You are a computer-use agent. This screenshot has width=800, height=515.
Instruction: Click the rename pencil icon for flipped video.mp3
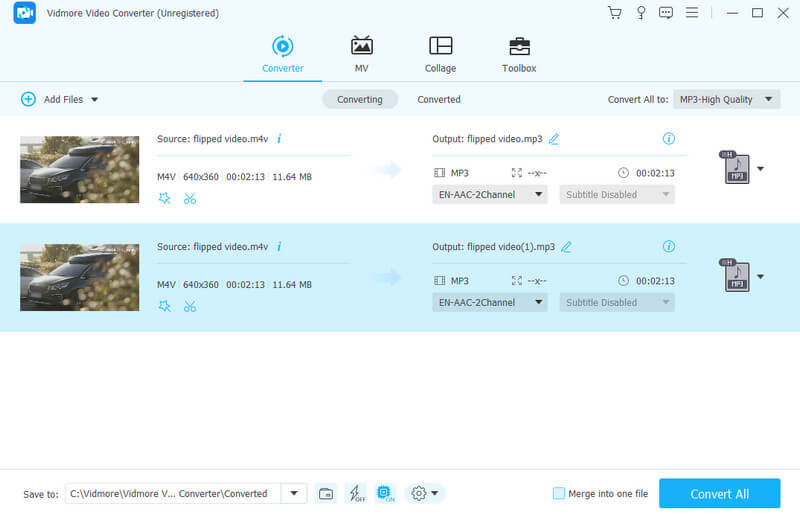coord(554,139)
